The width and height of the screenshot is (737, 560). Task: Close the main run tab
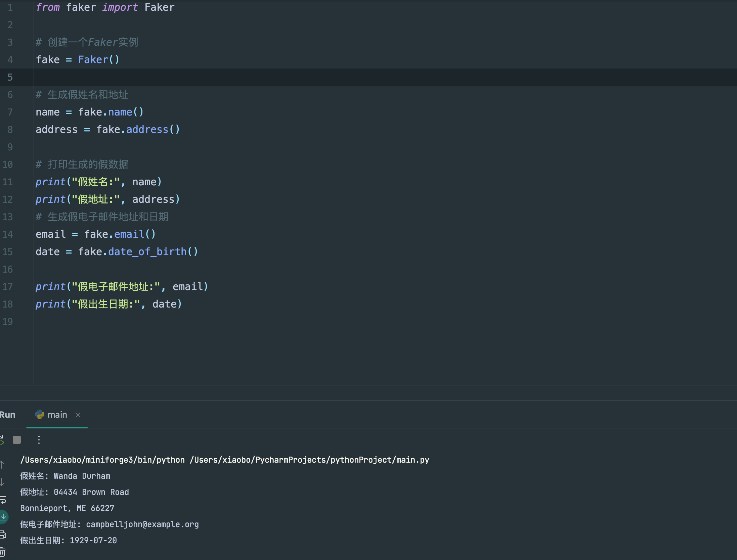78,415
